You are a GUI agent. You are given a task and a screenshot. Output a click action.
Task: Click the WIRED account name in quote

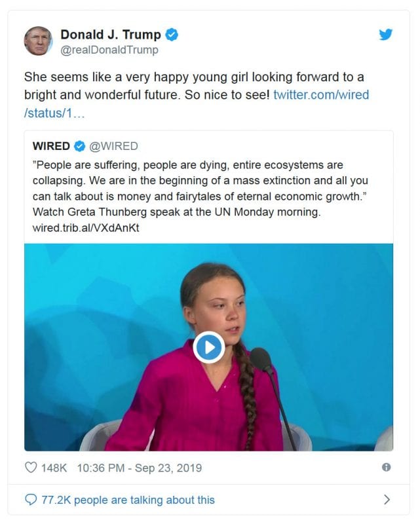[51, 146]
